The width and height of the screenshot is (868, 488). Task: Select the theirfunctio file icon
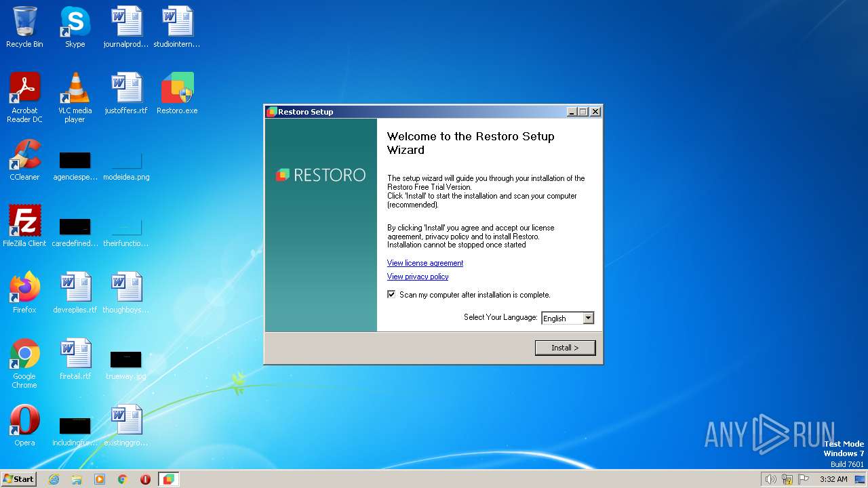pyautogui.click(x=126, y=232)
